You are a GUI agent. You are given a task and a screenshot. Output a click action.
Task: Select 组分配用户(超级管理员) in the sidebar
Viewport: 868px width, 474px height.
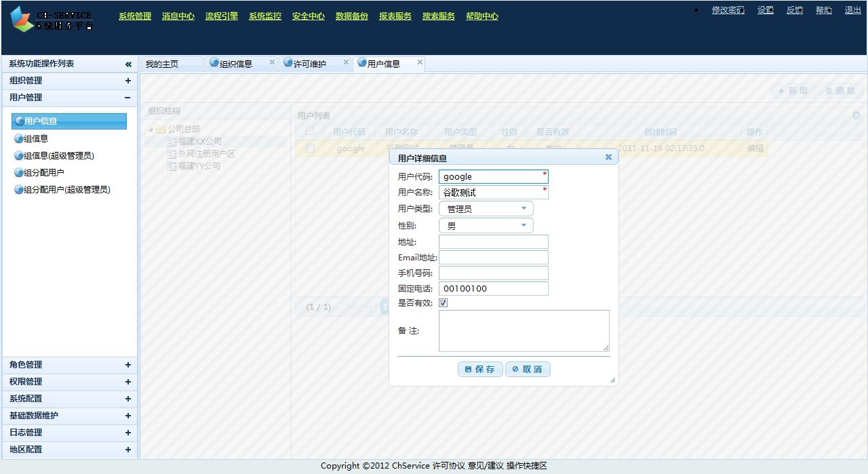[67, 189]
